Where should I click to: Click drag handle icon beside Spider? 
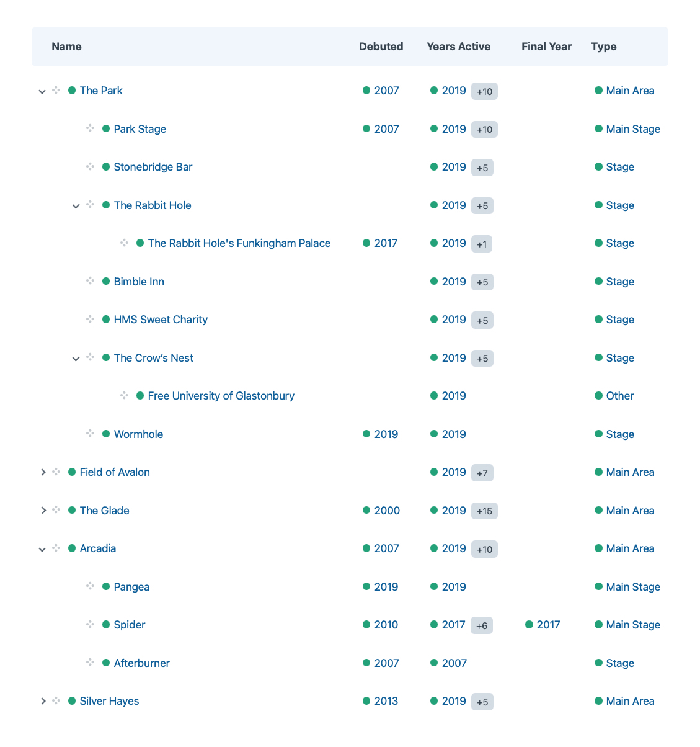point(90,625)
